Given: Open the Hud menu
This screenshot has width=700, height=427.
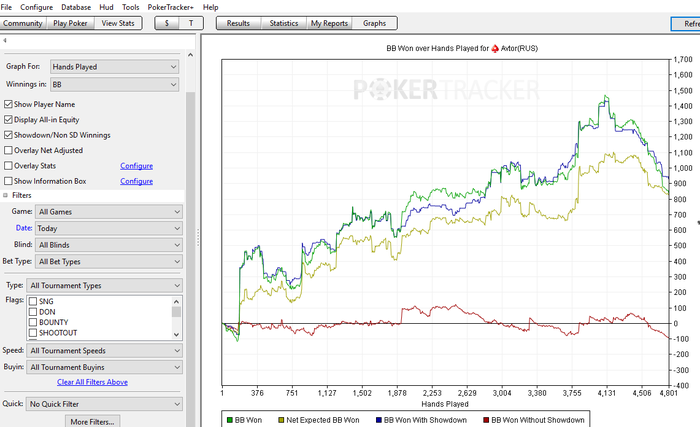Looking at the screenshot, I should [106, 7].
